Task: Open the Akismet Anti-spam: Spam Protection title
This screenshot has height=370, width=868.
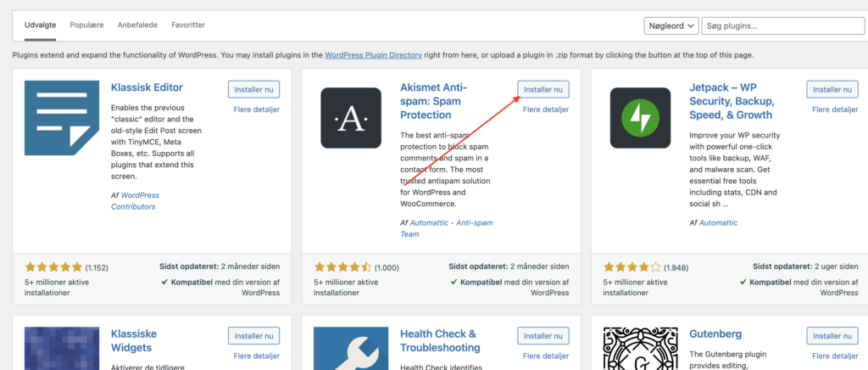Action: [x=434, y=101]
